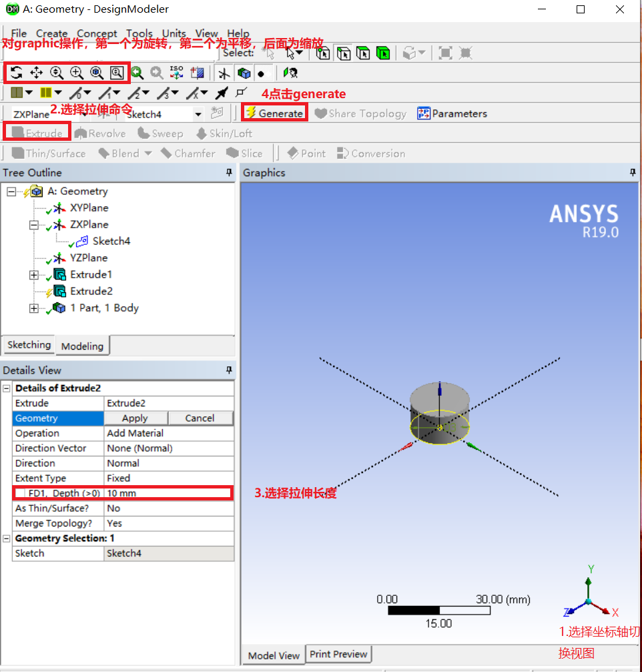The height and width of the screenshot is (672, 642).
Task: Select the Rotate view tool
Action: point(16,73)
